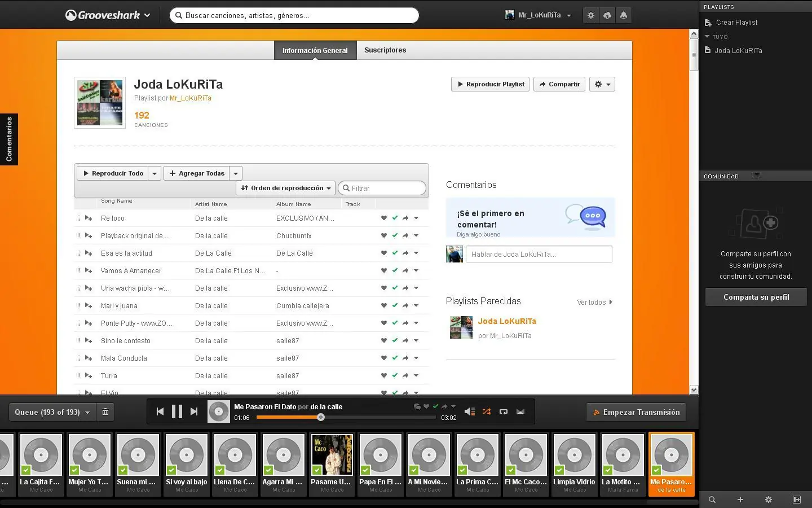Share 'Esa es la actitud' using its arrow icon
Image resolution: width=812 pixels, height=508 pixels.
405,253
